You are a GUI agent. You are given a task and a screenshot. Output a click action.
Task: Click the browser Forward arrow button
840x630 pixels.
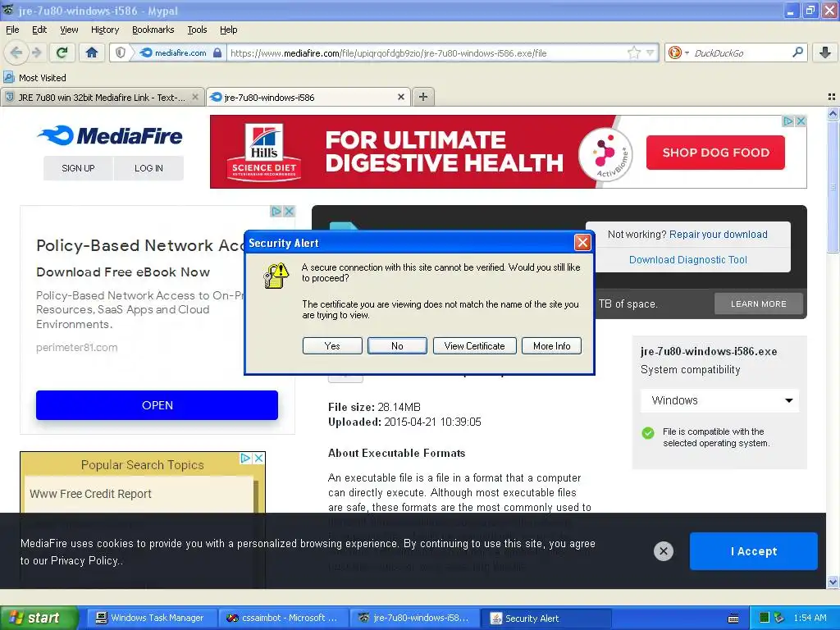point(36,52)
